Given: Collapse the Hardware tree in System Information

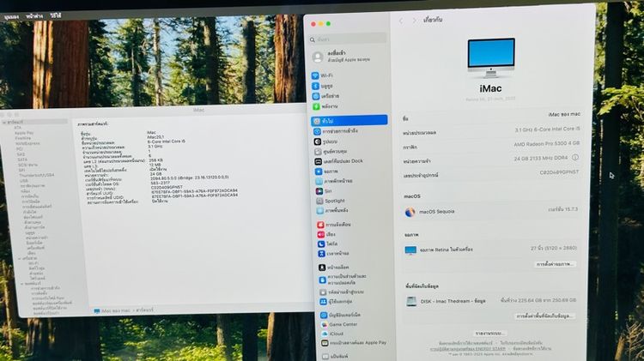Looking at the screenshot, I should 3,123.
